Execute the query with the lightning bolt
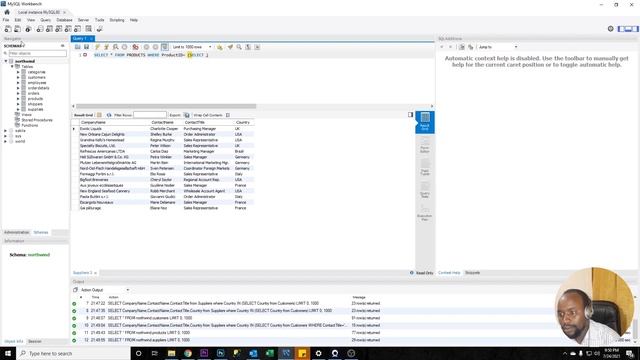Image resolution: width=640 pixels, height=360 pixels. click(x=97, y=47)
